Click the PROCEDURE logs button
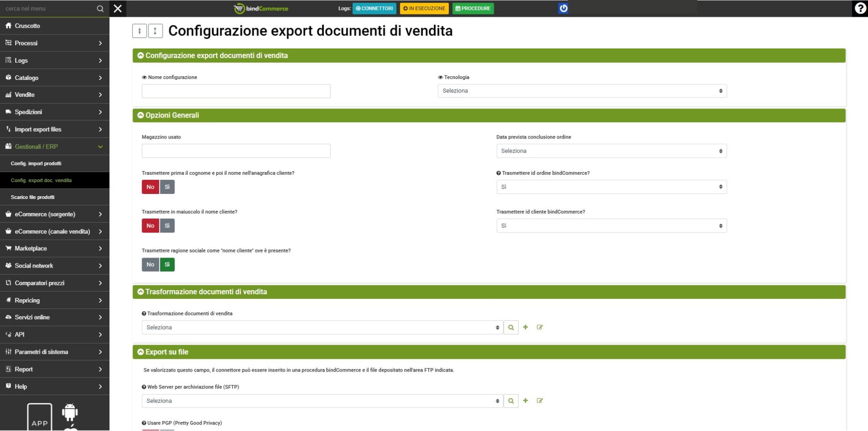Viewport: 868px width, 431px height. tap(473, 8)
